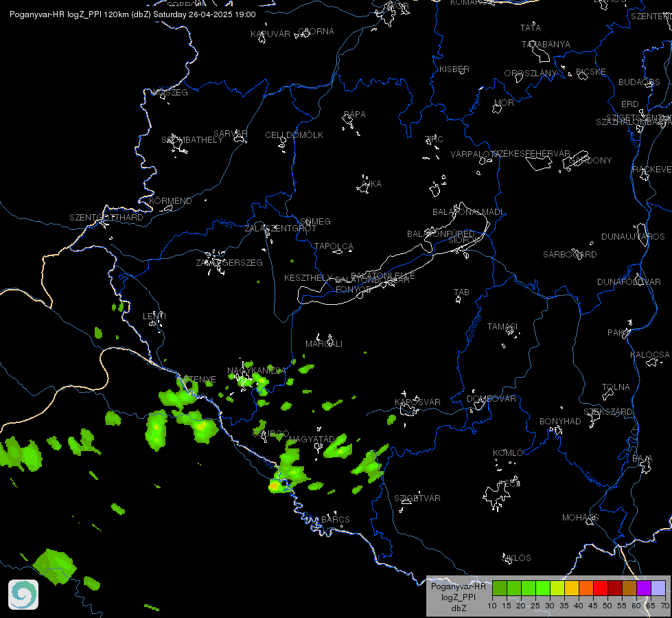
Task: Select the PAKS label
Action: [x=619, y=333]
